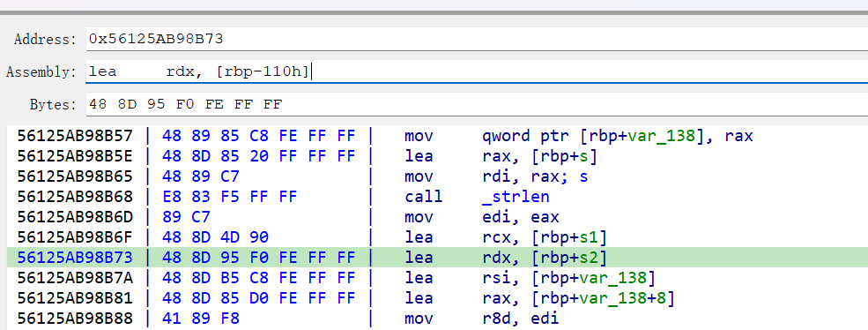Click bytes 48 8D 4D 90
This screenshot has height=330, width=868.
click(x=215, y=237)
